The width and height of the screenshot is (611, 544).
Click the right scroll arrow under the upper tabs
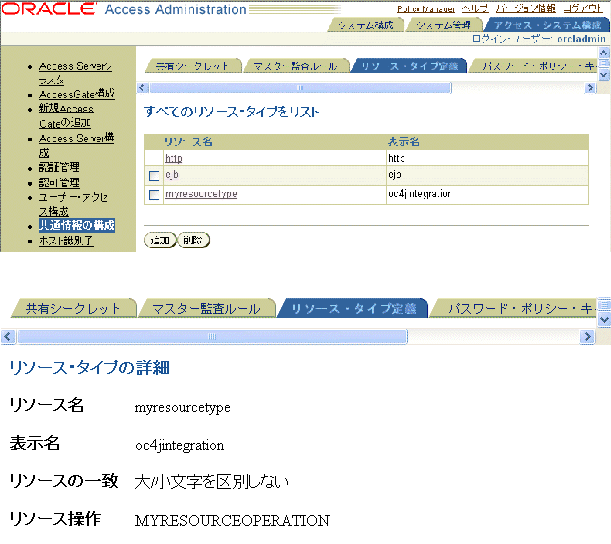coord(590,88)
